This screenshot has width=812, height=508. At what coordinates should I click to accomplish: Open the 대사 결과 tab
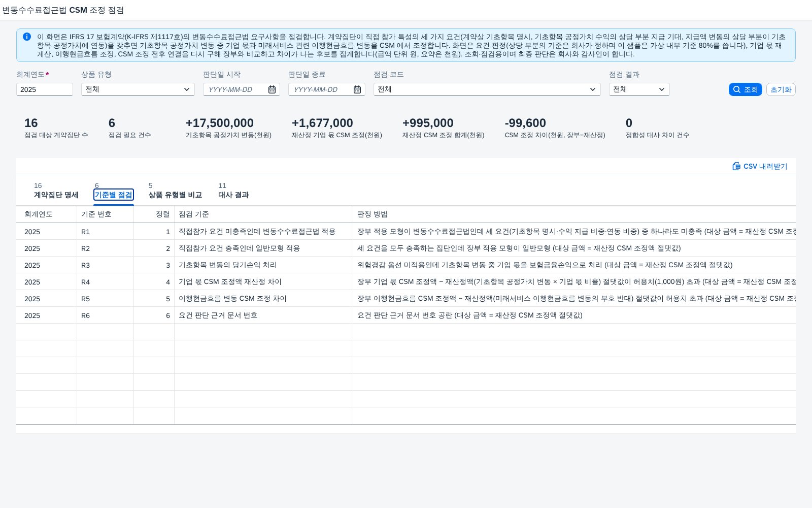click(233, 190)
